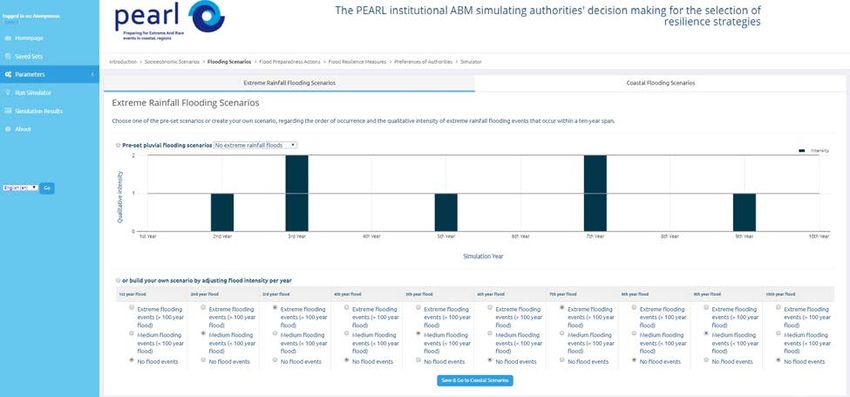Click the Homepage icon in the sidebar
The height and width of the screenshot is (397, 850).
[x=8, y=38]
